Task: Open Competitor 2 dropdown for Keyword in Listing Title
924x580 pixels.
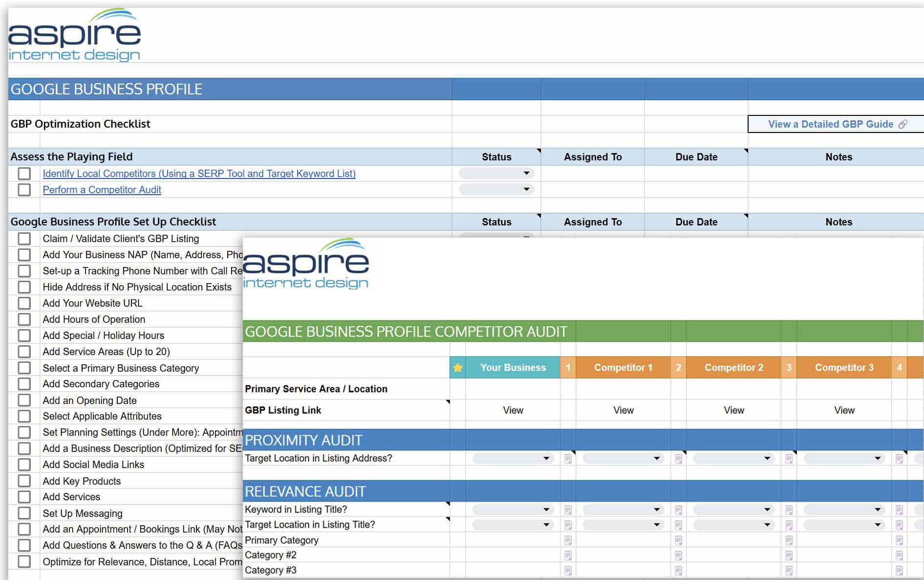Action: pyautogui.click(x=733, y=510)
